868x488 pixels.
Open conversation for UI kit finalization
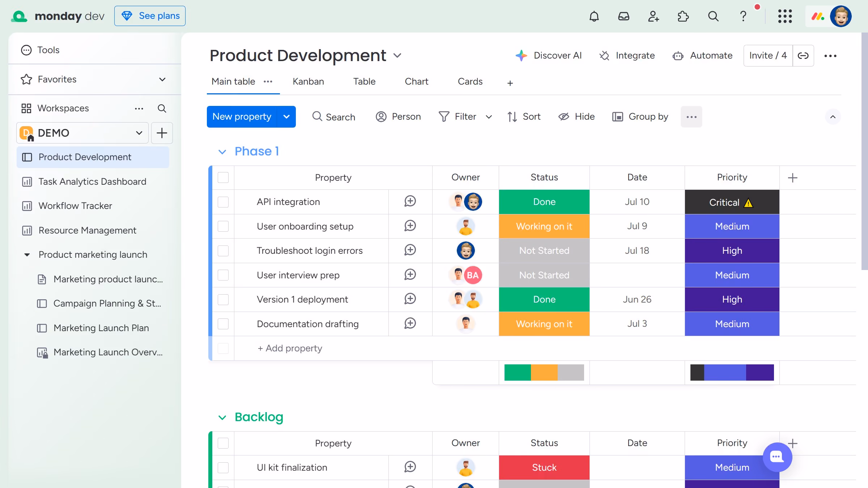click(410, 467)
